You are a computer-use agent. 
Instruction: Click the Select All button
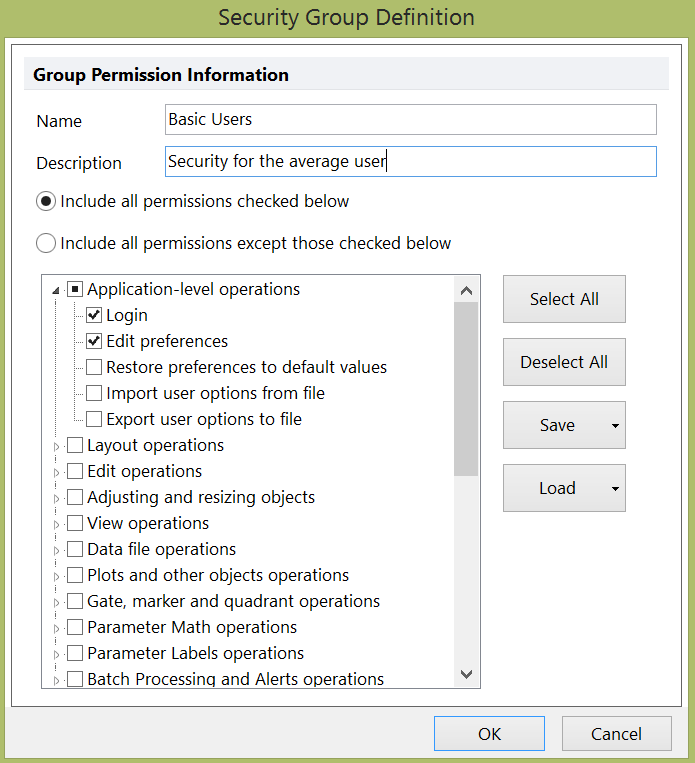point(564,299)
